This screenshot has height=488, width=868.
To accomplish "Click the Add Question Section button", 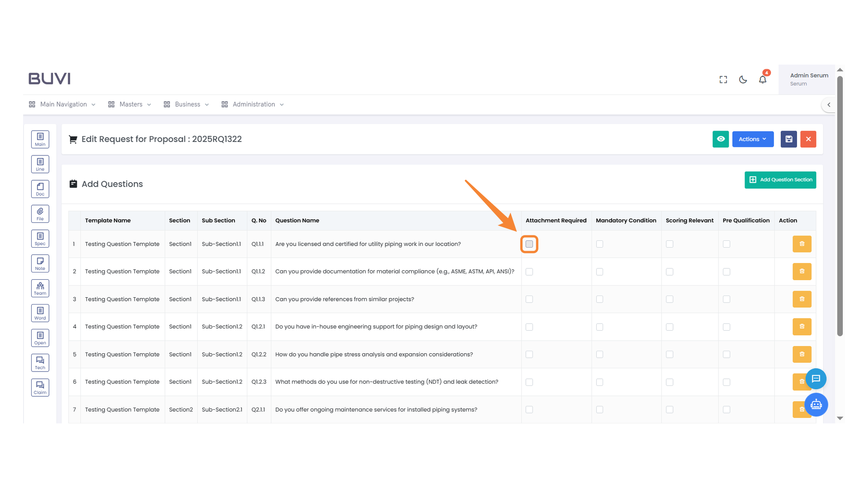I will click(x=780, y=180).
